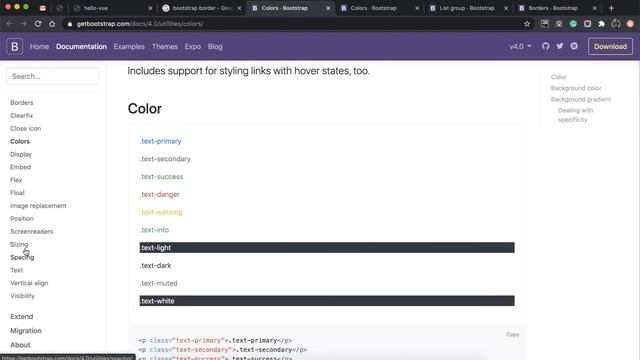Expand the About section
Viewport: 640px width, 360px height.
[x=20, y=345]
